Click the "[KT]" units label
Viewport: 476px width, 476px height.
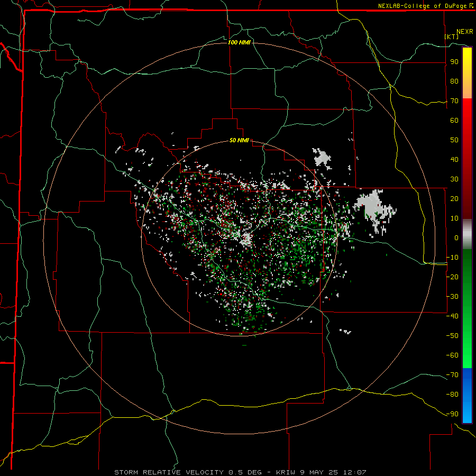[452, 36]
